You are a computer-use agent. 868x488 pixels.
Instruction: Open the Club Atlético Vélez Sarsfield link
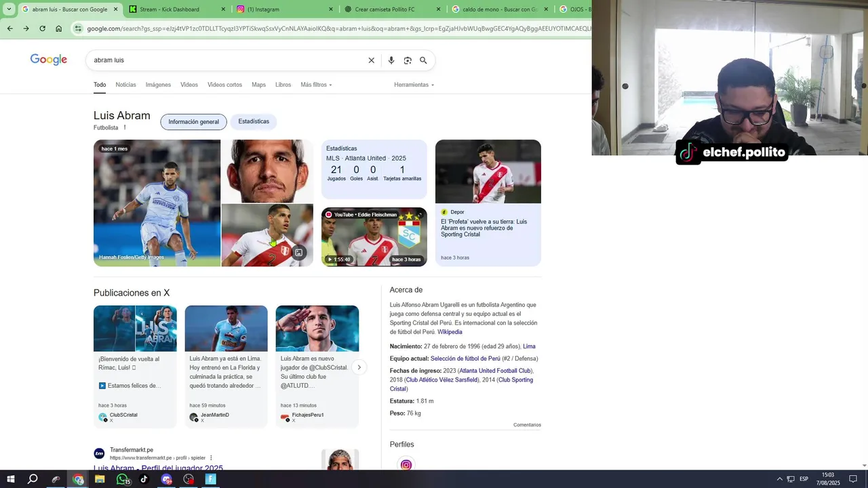click(x=441, y=380)
